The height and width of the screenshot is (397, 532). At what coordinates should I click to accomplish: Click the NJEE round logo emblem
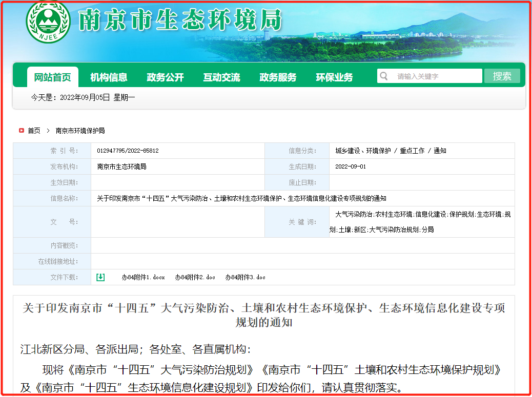click(48, 23)
